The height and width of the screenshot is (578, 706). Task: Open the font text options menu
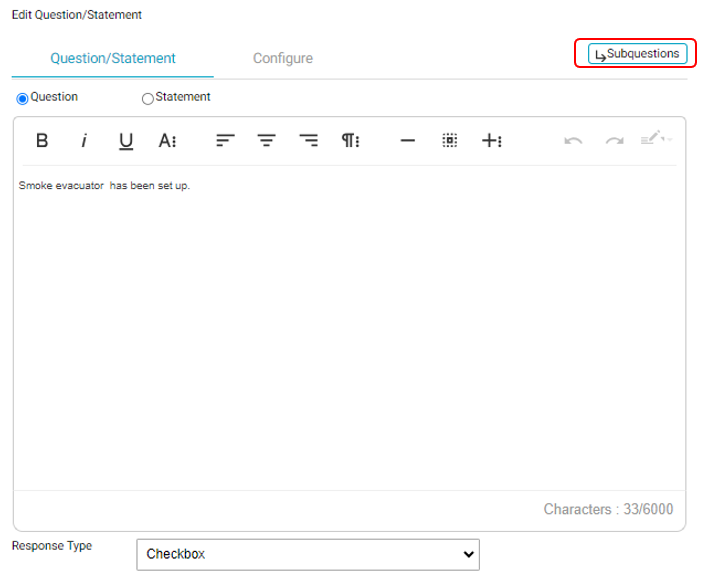click(x=167, y=141)
